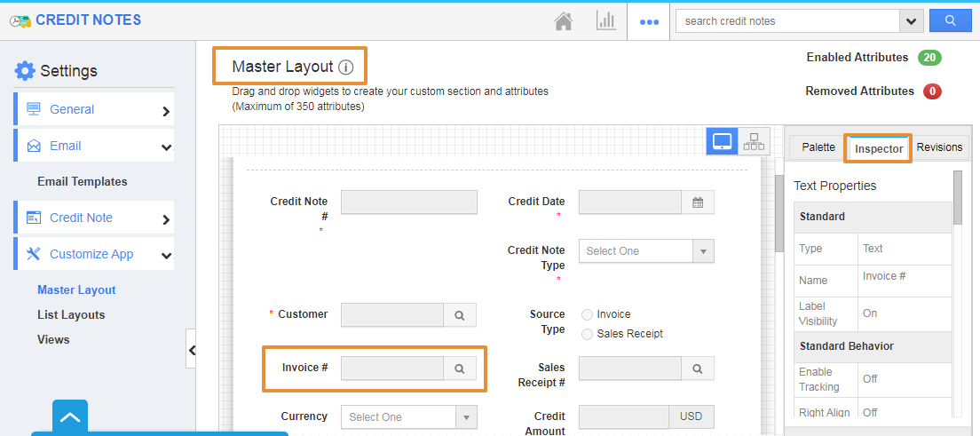This screenshot has height=436, width=980.
Task: Open the Customize App section
Action: (x=94, y=254)
